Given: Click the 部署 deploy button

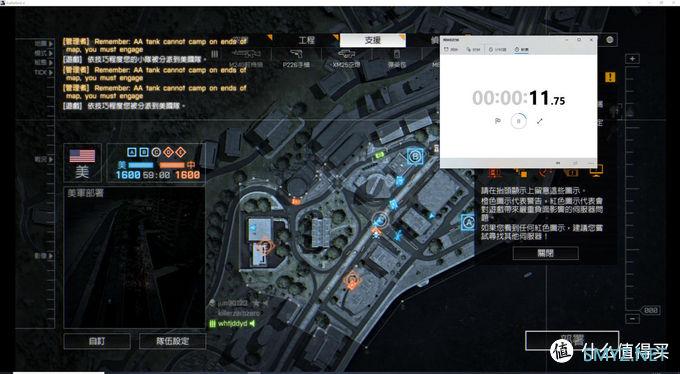Looking at the screenshot, I should (x=572, y=340).
